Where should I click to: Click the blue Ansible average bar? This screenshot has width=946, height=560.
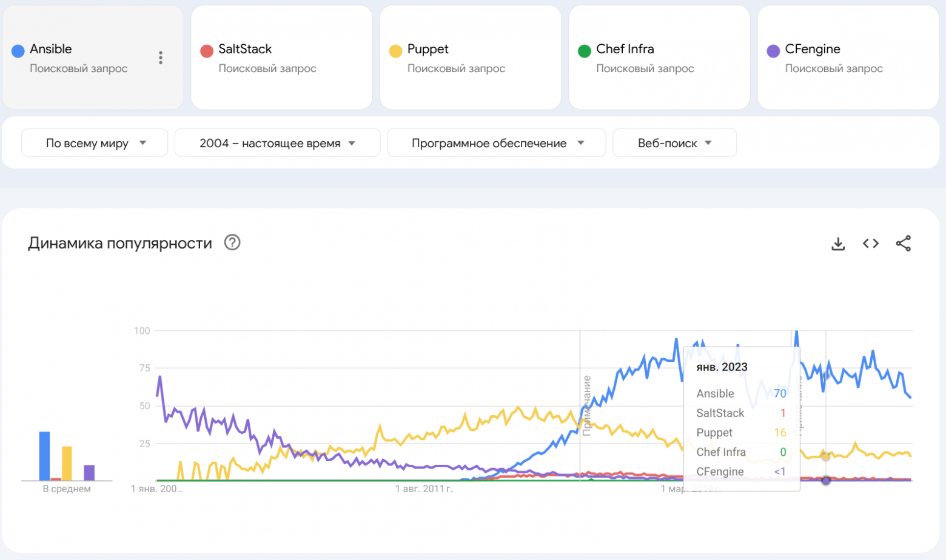click(x=44, y=456)
